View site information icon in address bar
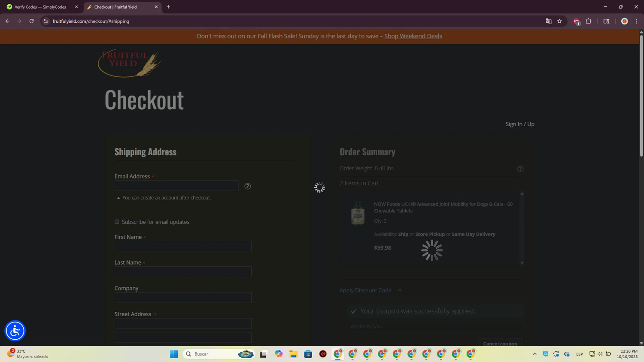 pos(46,21)
